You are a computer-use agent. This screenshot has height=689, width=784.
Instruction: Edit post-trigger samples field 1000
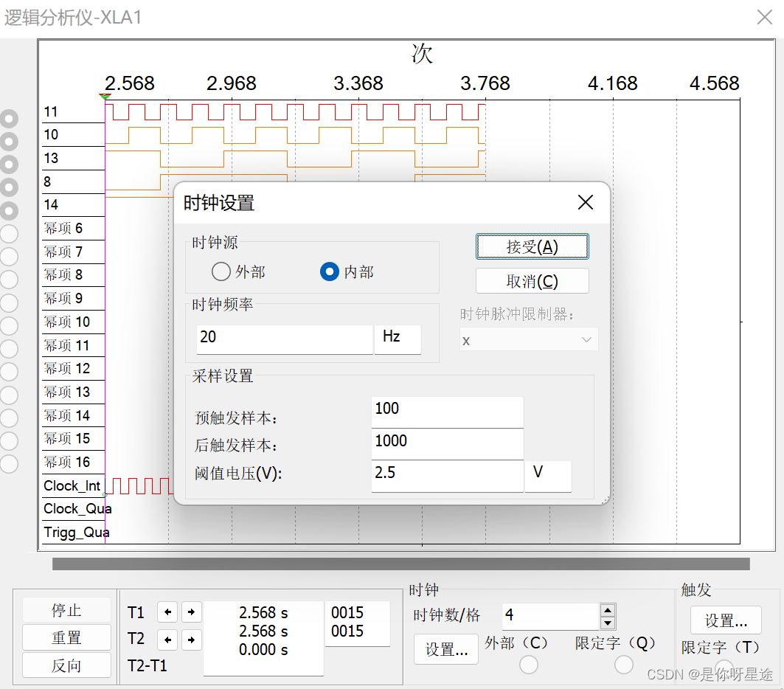point(447,444)
